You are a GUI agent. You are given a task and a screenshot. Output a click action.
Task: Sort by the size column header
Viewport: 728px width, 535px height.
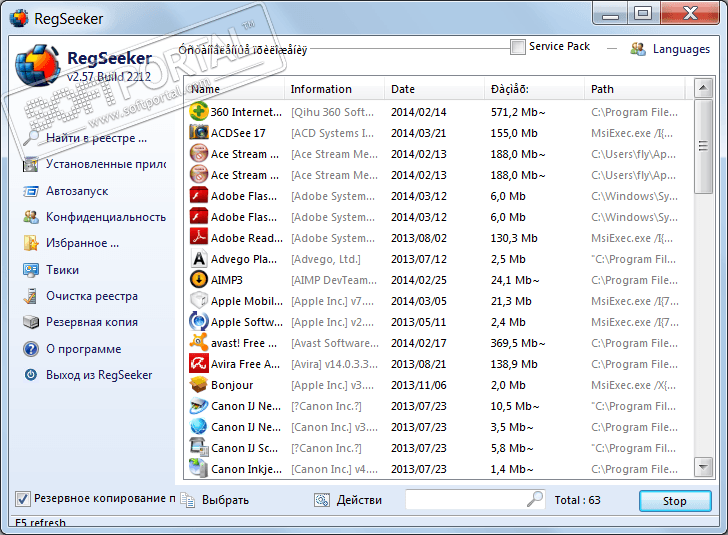pos(534,89)
